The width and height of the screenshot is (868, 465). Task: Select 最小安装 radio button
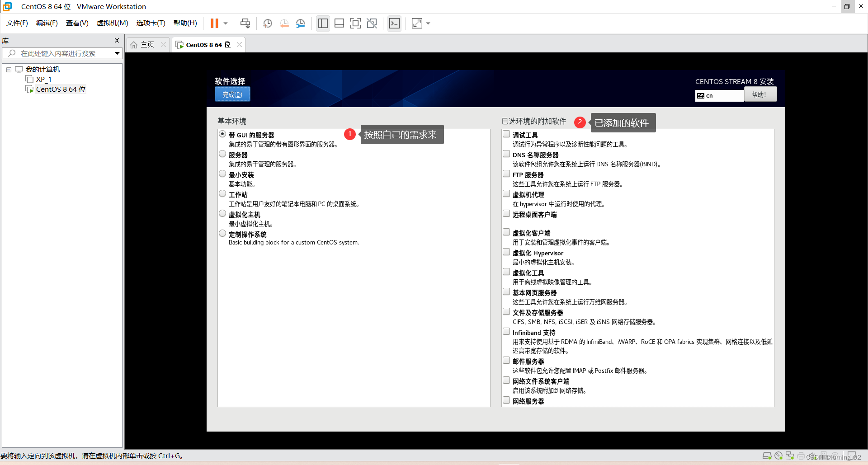pyautogui.click(x=222, y=174)
